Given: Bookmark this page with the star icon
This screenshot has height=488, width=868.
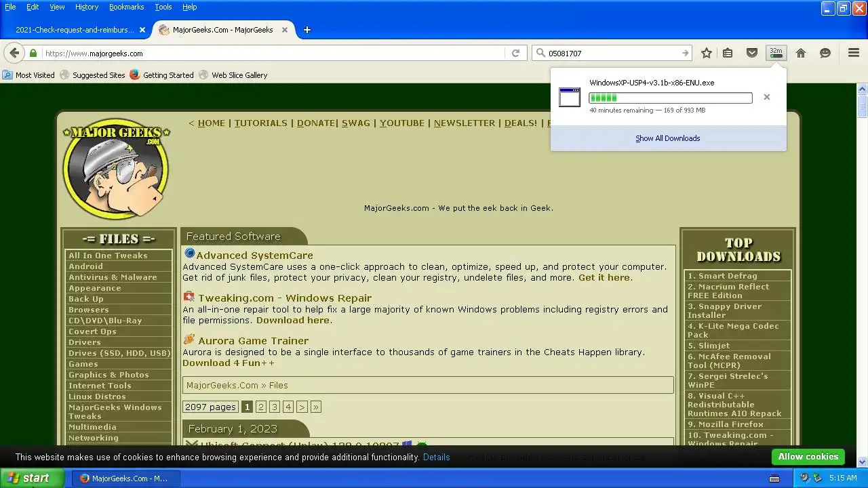Looking at the screenshot, I should point(707,53).
